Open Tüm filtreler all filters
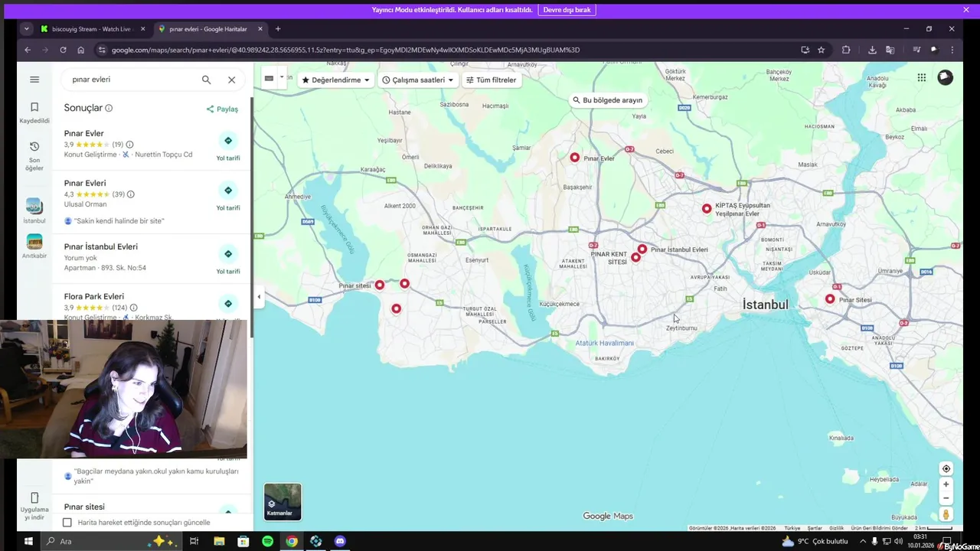Image resolution: width=980 pixels, height=551 pixels. [x=491, y=80]
